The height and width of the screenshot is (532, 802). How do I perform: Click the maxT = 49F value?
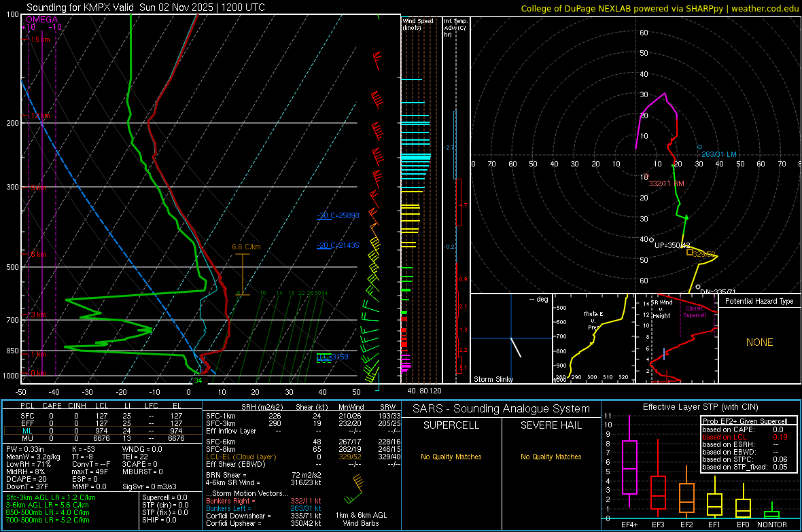pyautogui.click(x=90, y=472)
